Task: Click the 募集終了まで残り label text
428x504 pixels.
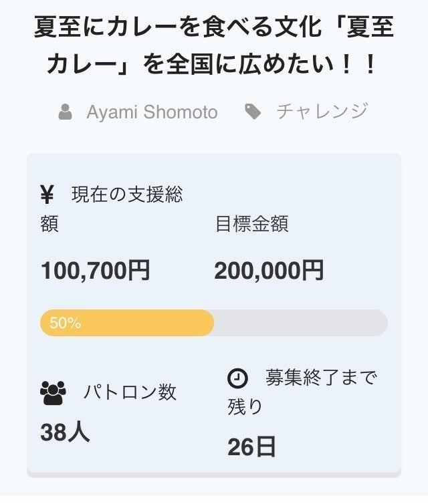Action: click(x=321, y=378)
